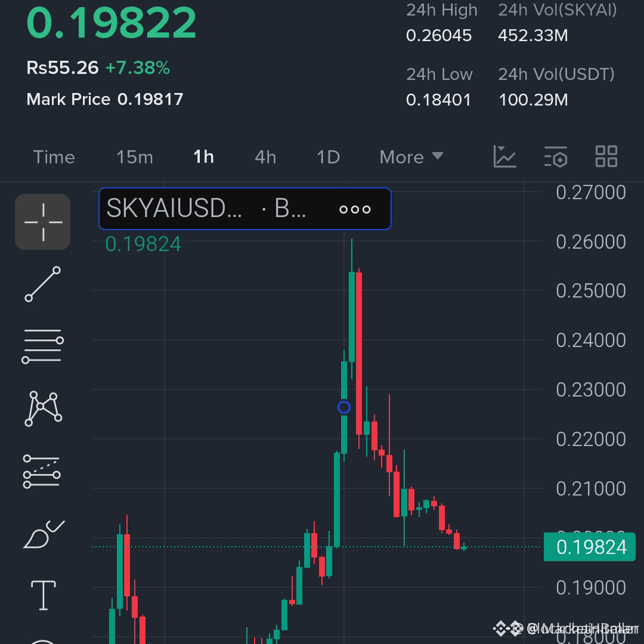The height and width of the screenshot is (644, 644).
Task: Click the SKYAIUSD symbol label
Action: coord(174,208)
